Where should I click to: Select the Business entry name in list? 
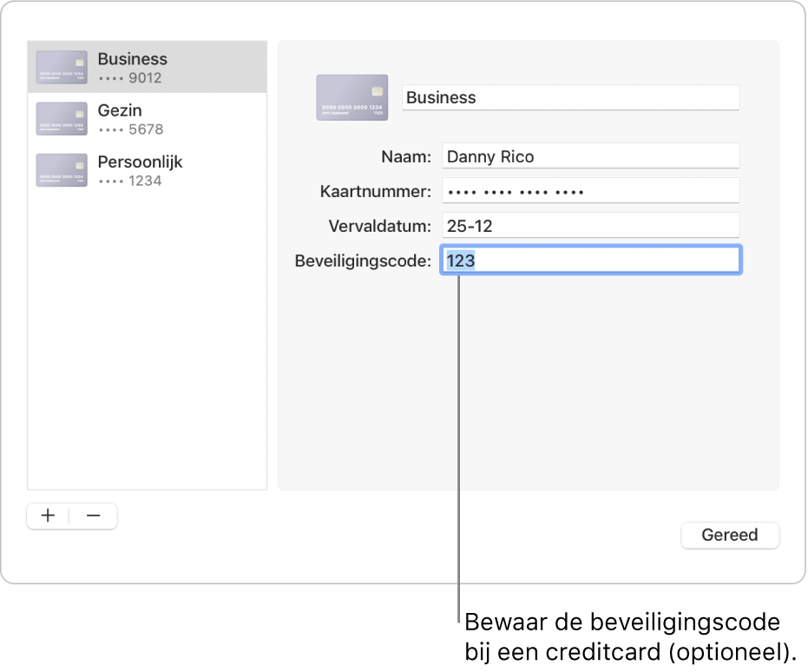tap(133, 59)
